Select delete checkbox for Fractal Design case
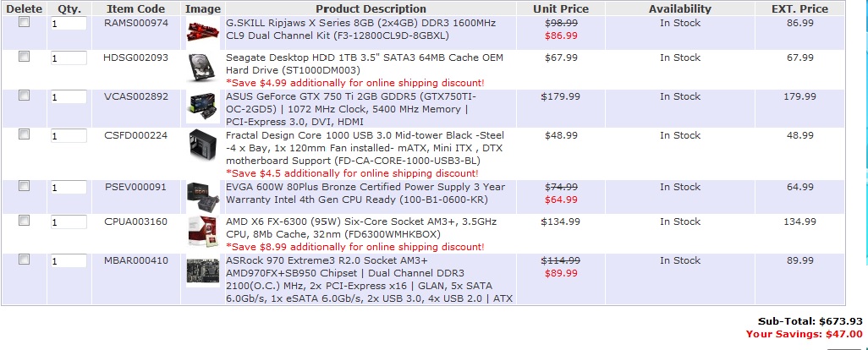The image size is (868, 350). click(24, 134)
